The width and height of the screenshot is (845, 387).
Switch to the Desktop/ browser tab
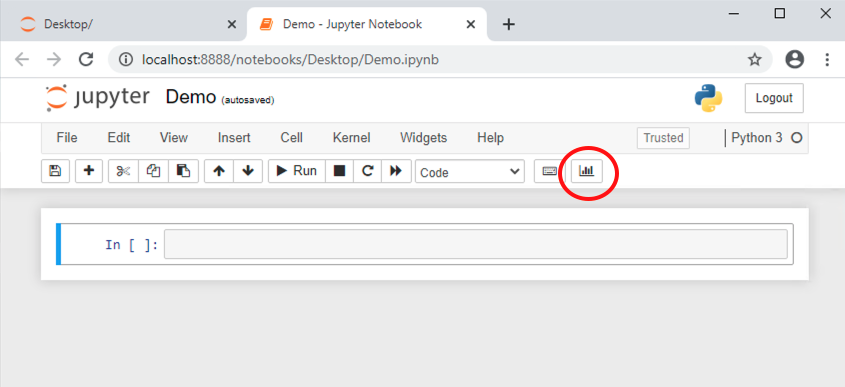click(123, 24)
